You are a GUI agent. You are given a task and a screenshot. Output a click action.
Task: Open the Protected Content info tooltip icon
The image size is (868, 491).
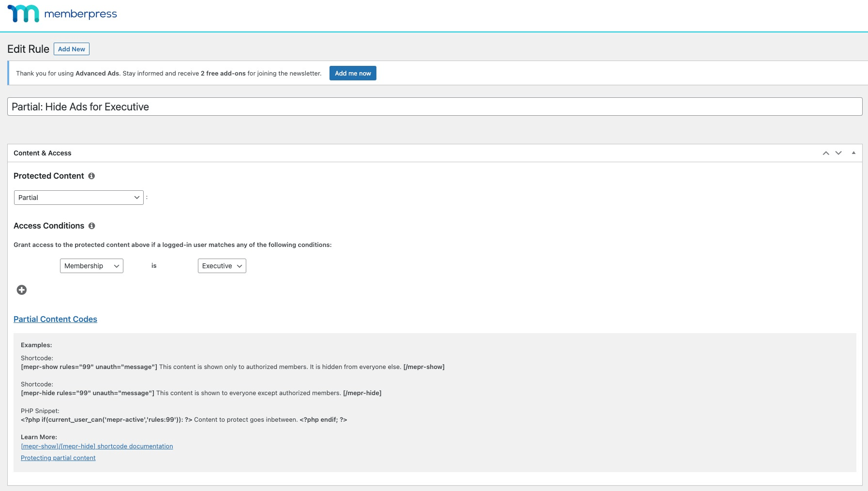[x=91, y=176]
